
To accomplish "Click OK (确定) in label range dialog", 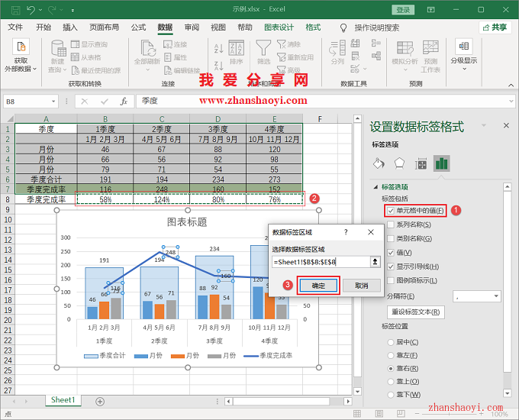I will click(318, 286).
